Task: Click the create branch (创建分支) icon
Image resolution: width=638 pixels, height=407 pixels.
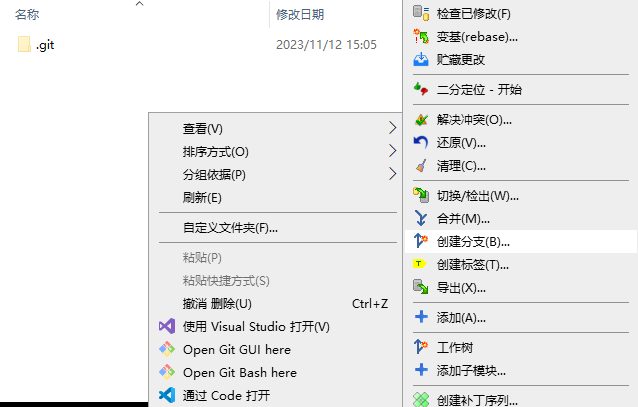Action: [421, 241]
